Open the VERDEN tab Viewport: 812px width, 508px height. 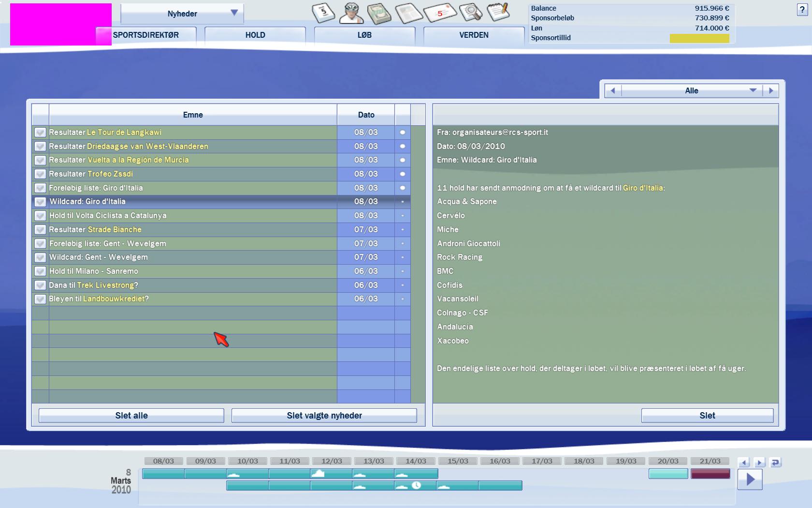(x=474, y=35)
